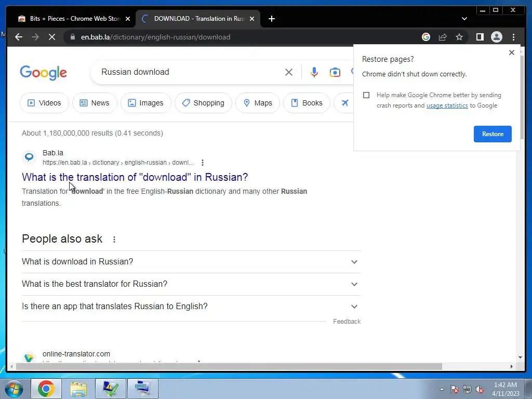Expand 'What is download in Russian?' question

point(191,262)
